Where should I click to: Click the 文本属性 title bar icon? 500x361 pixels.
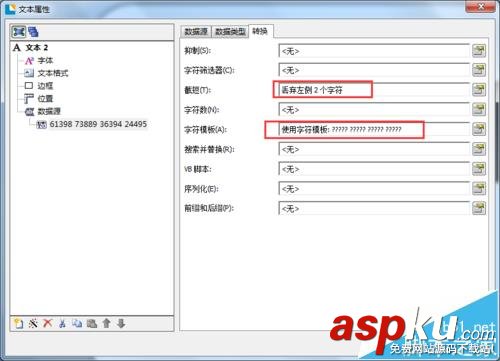10,9
